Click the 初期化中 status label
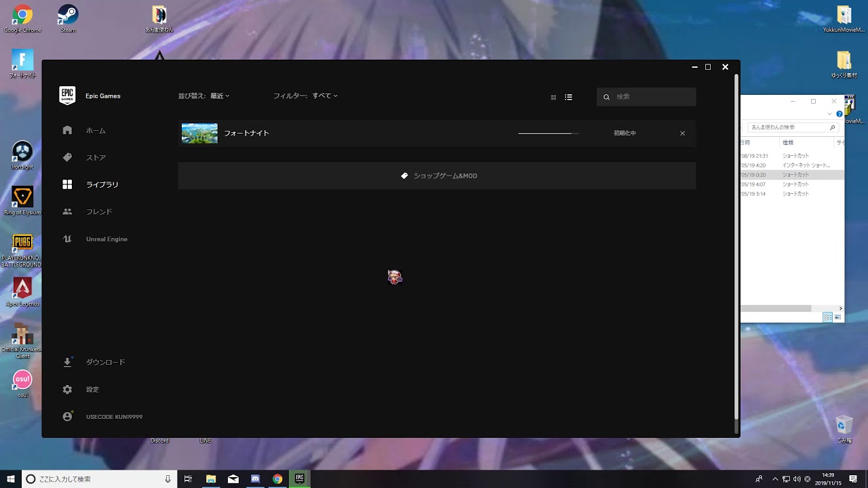 (x=625, y=133)
